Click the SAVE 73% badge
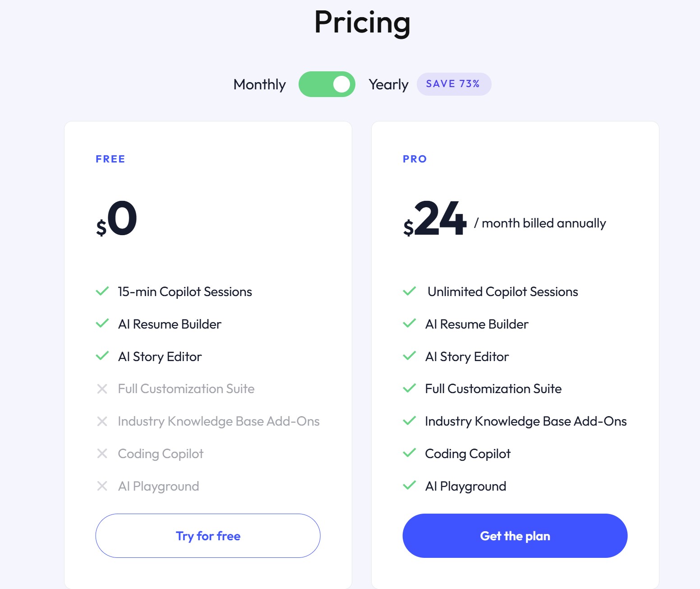Viewport: 700px width, 589px height. [454, 84]
